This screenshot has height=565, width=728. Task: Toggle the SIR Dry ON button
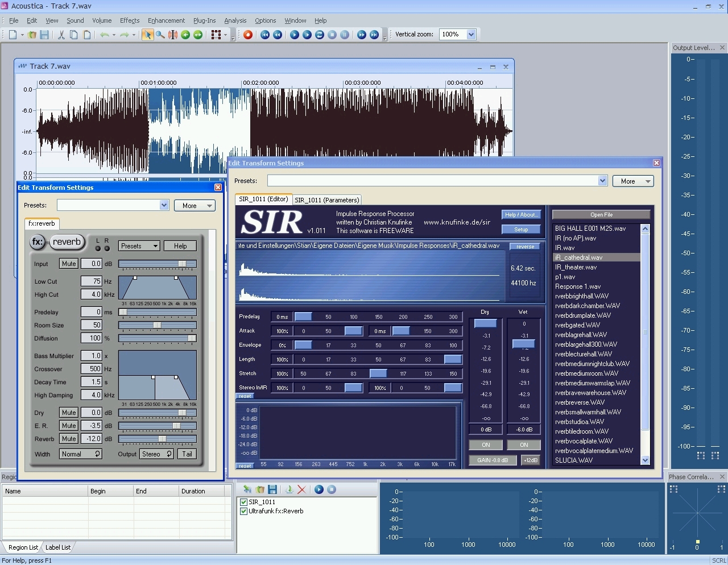coord(486,445)
